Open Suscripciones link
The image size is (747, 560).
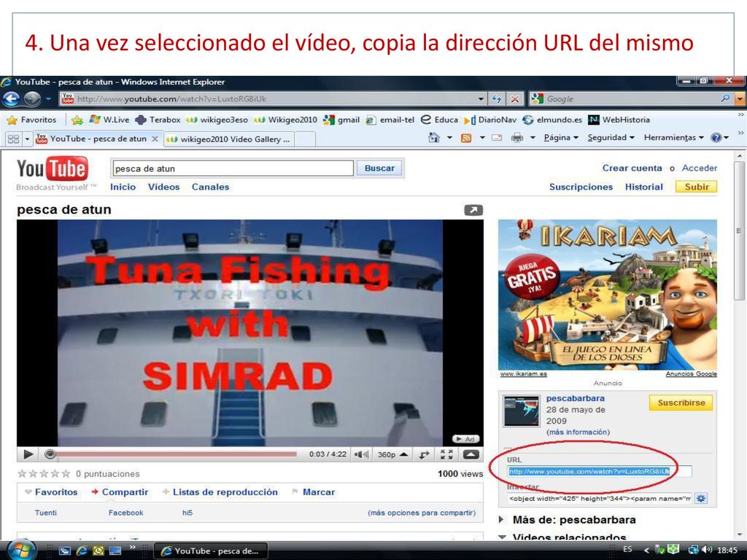point(581,187)
